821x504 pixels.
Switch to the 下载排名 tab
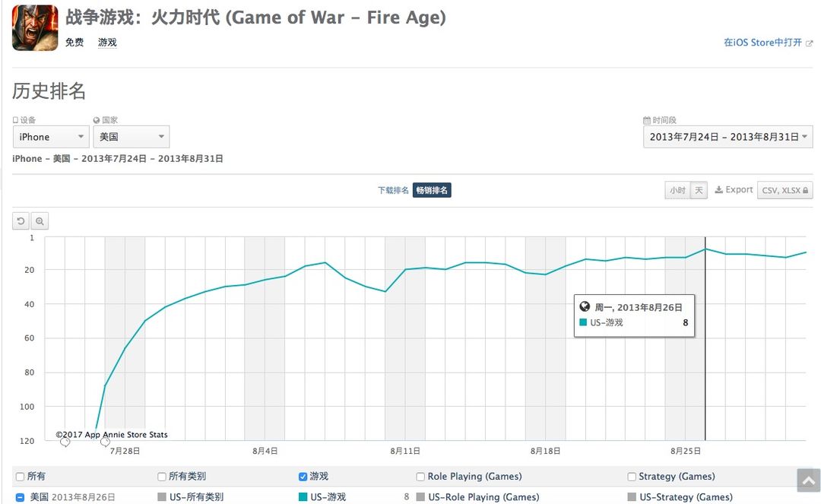pyautogui.click(x=393, y=190)
